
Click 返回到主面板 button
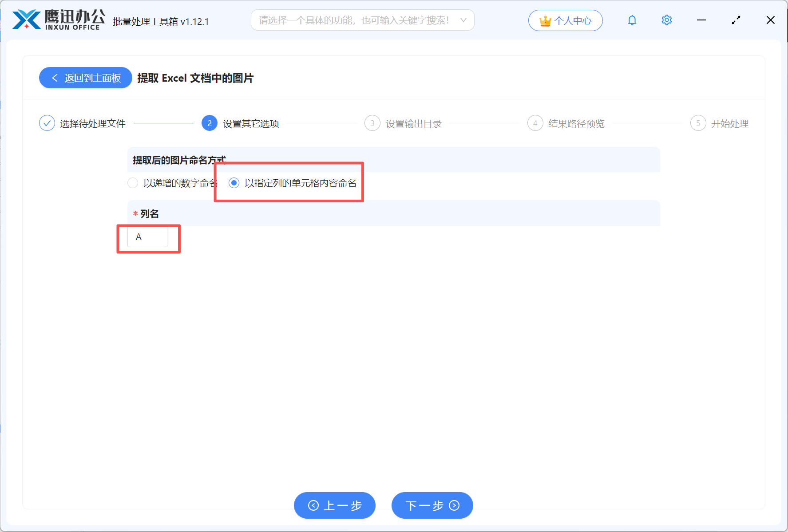pos(85,78)
